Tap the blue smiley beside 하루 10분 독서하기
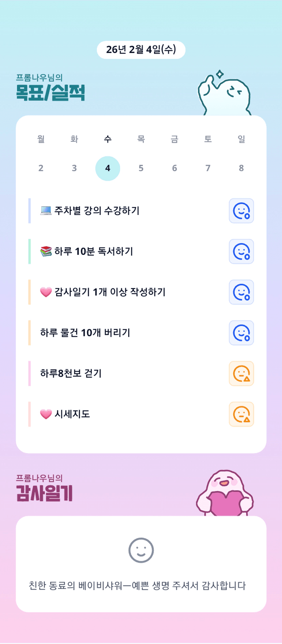The width and height of the screenshot is (282, 644). coord(241,251)
